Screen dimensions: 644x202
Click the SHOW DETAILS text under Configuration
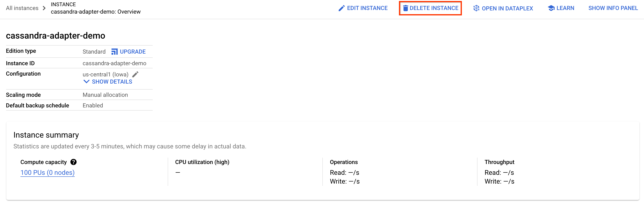(112, 82)
